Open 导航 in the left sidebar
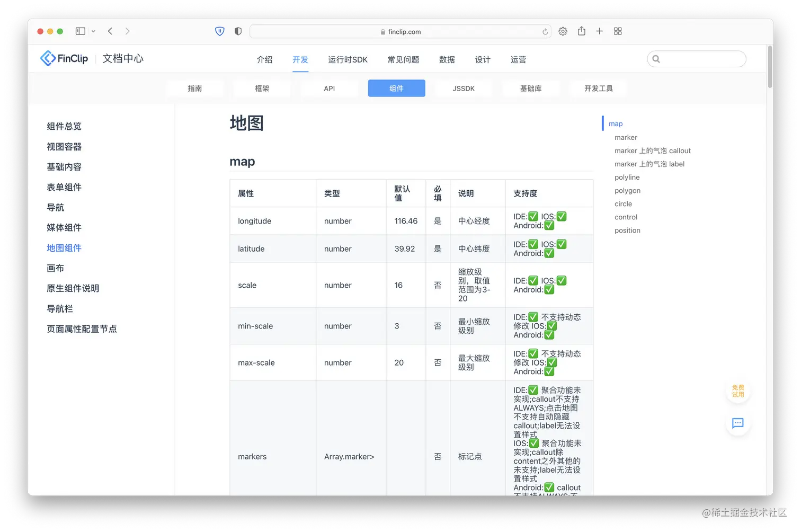The height and width of the screenshot is (532, 801). click(55, 207)
